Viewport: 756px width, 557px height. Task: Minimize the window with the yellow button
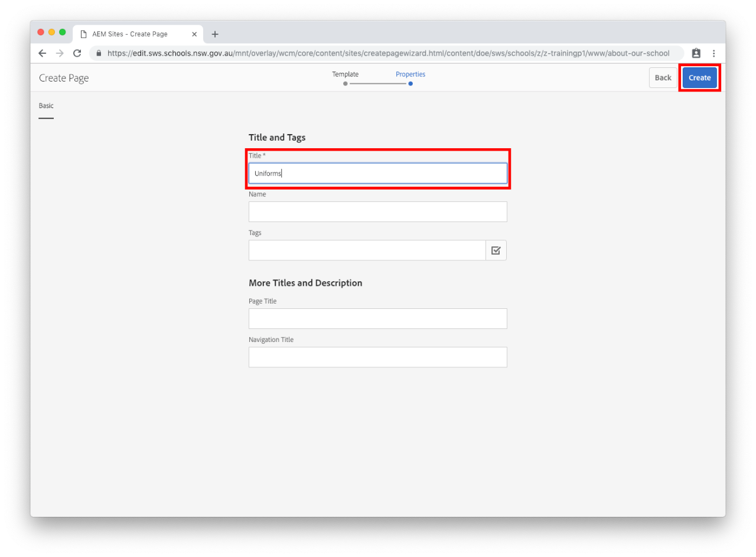point(52,32)
